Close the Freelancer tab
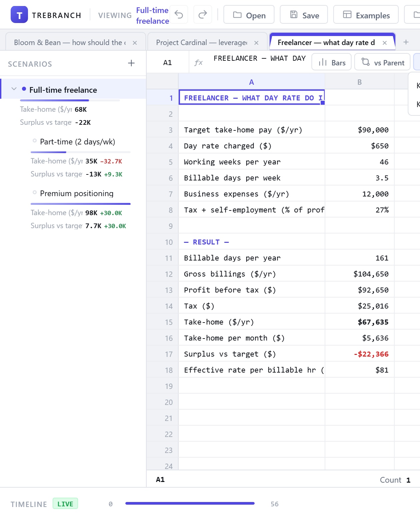 coord(385,43)
